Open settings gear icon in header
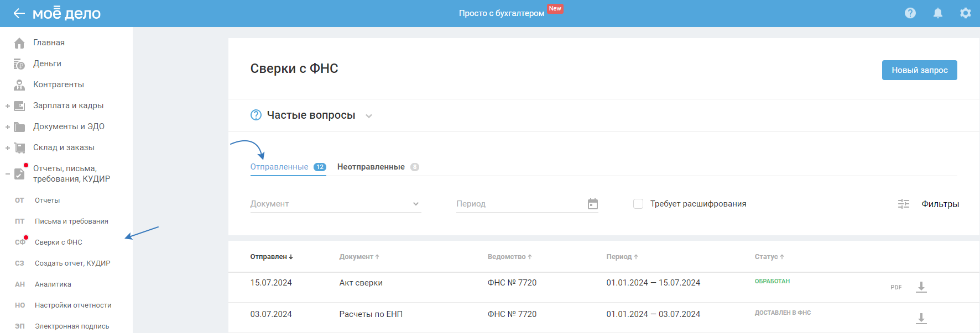 pyautogui.click(x=966, y=13)
